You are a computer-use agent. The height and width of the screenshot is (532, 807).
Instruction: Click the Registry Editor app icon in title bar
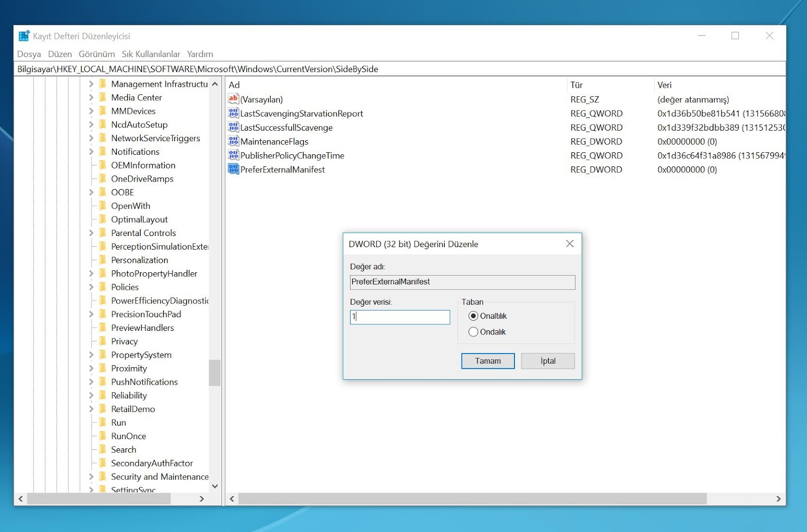(x=24, y=36)
